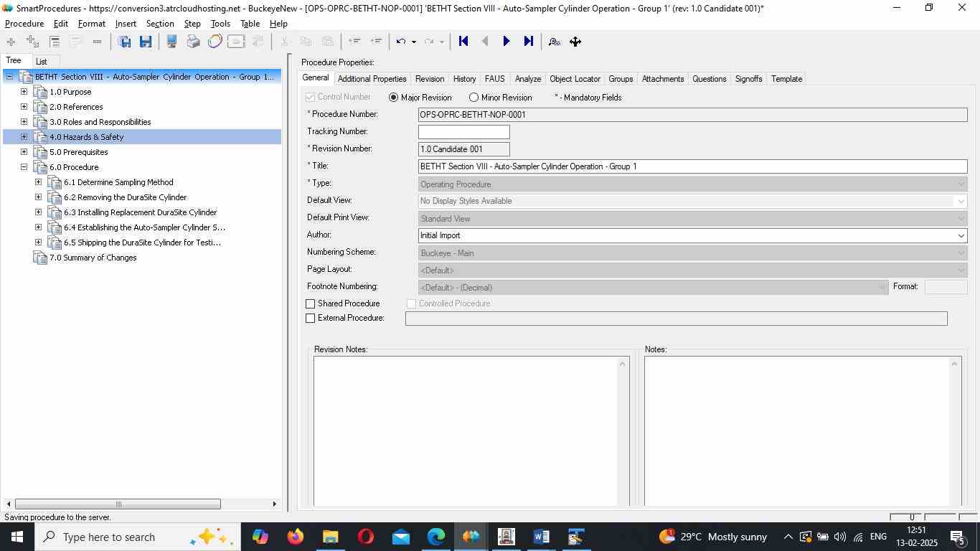Click the Windows Start button
The image size is (980, 551).
point(17,537)
